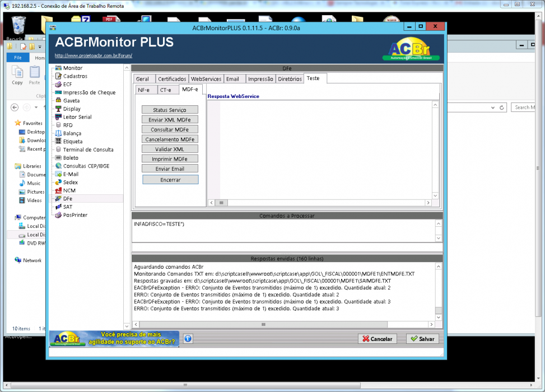The width and height of the screenshot is (545, 392).
Task: Click the Leitor Serial icon
Action: pyautogui.click(x=58, y=117)
